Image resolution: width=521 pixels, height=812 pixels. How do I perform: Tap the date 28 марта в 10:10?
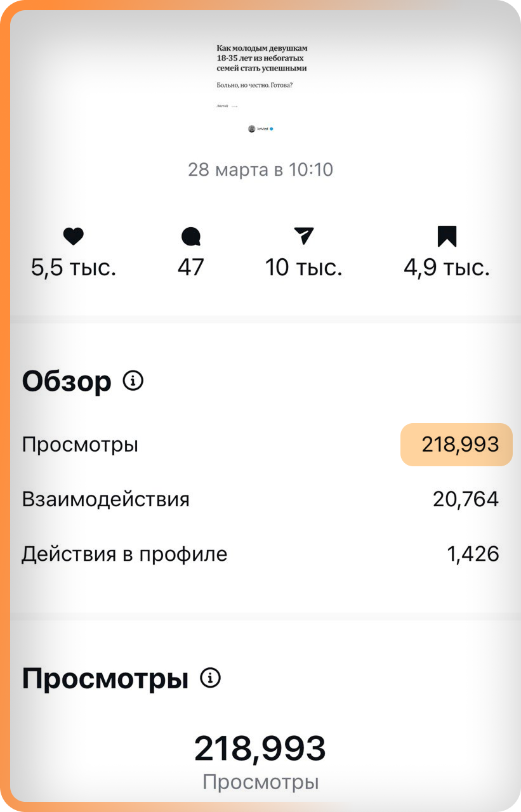(261, 170)
